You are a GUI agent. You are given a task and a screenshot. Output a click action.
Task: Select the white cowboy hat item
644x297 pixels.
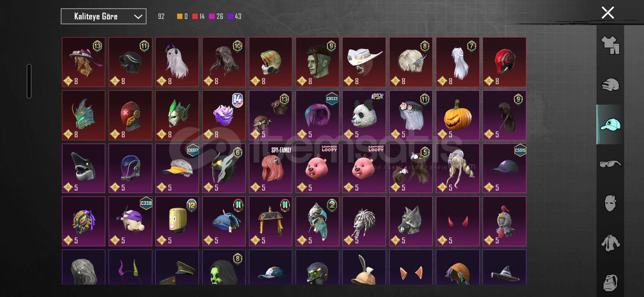coord(364,62)
